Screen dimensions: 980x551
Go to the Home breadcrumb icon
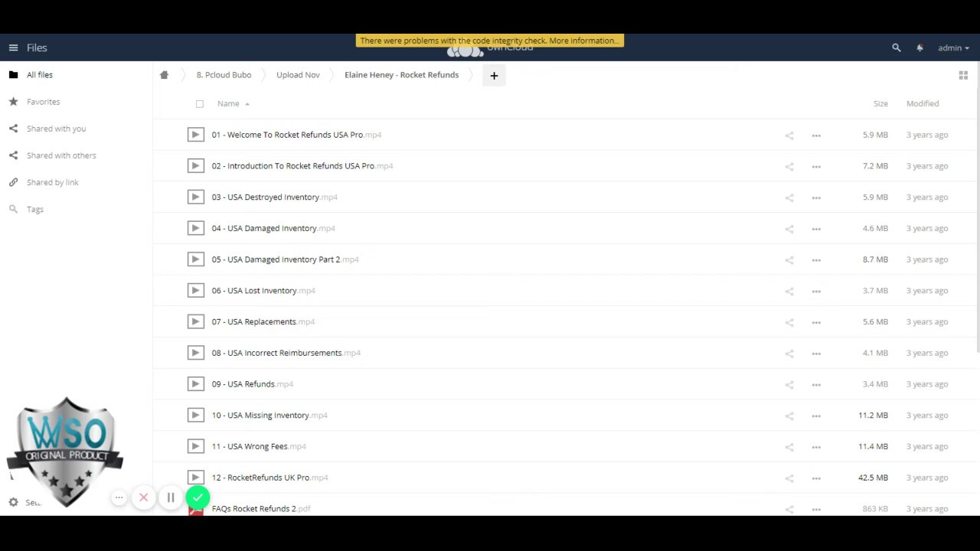point(164,75)
